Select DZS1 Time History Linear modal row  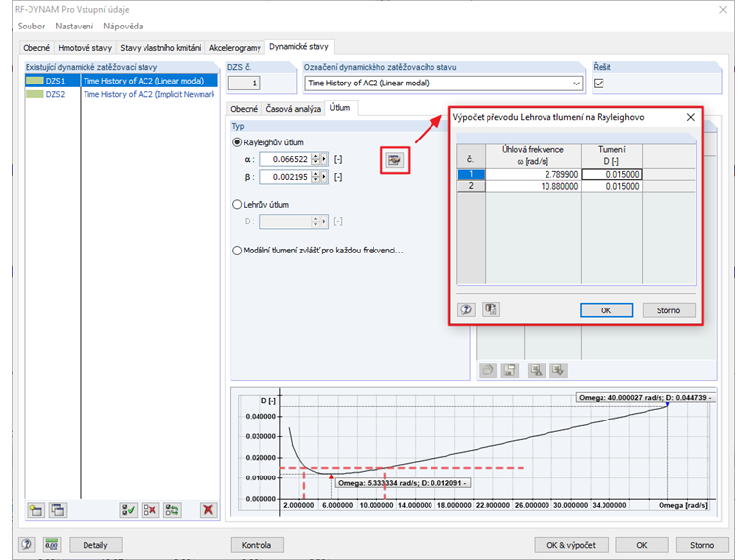[121, 81]
